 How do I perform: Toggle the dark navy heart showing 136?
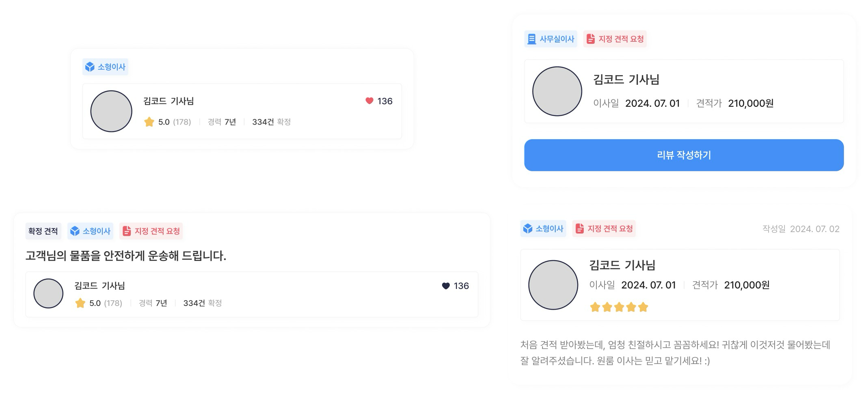coord(445,286)
